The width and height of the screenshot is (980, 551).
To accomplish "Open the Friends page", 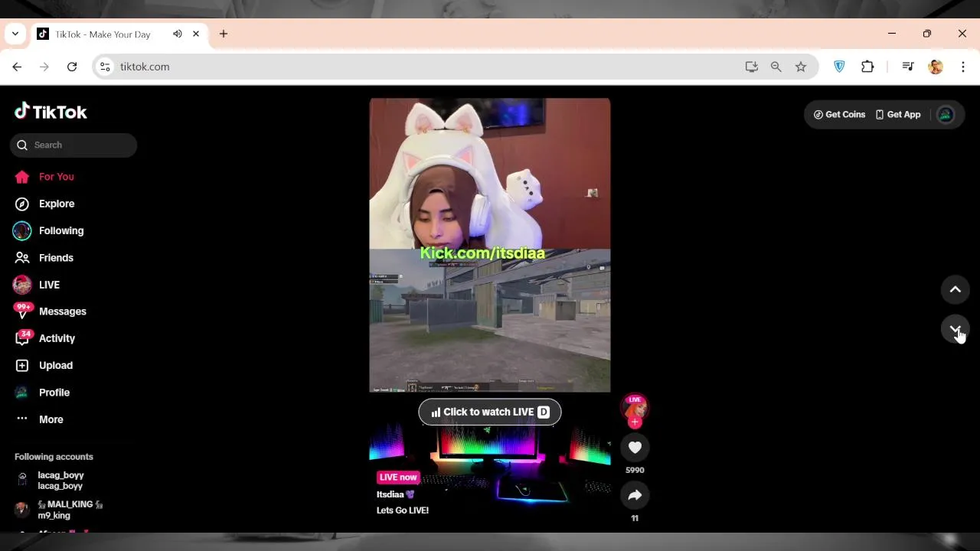I will 44,258.
